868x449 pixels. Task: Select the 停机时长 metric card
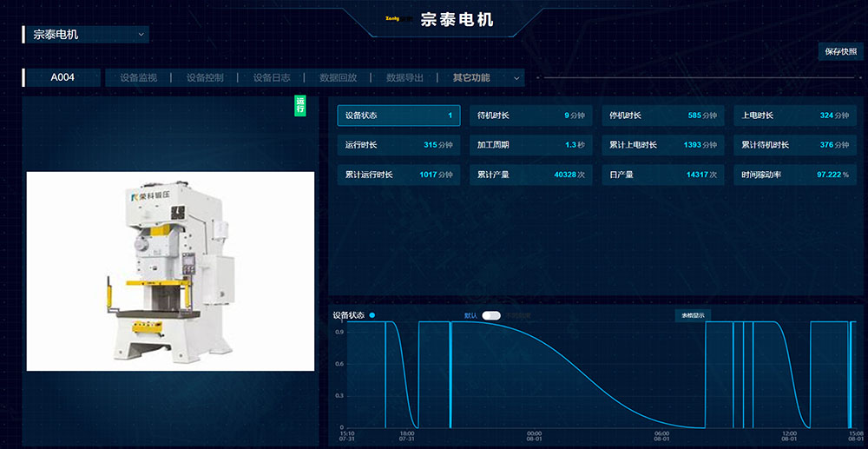pyautogui.click(x=663, y=116)
